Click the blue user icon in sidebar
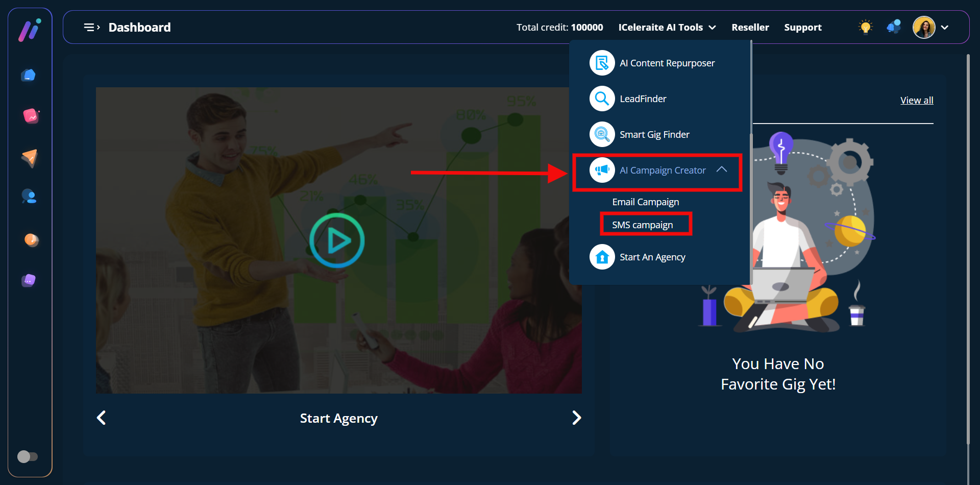Viewport: 980px width, 485px height. click(x=29, y=197)
